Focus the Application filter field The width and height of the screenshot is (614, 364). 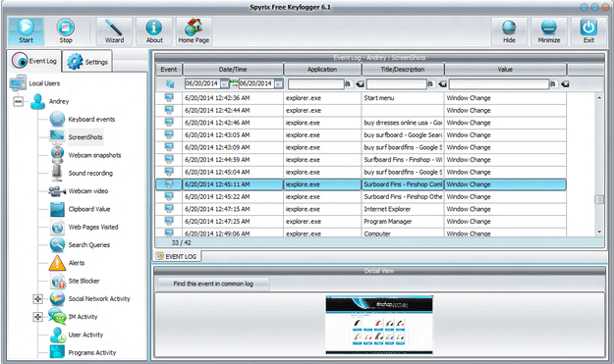tap(316, 84)
